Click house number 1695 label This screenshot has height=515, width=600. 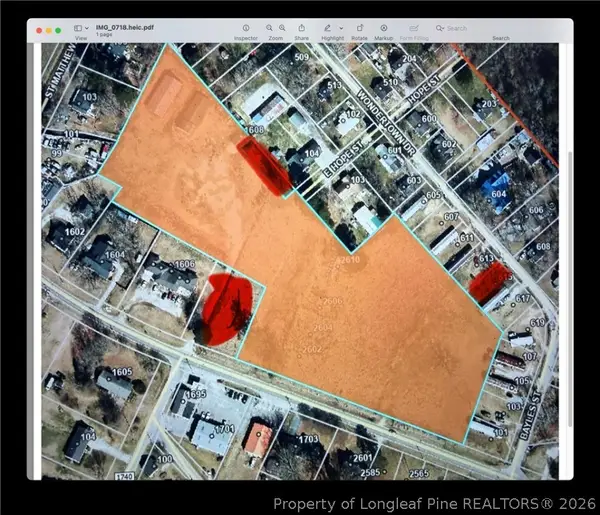[x=196, y=394]
